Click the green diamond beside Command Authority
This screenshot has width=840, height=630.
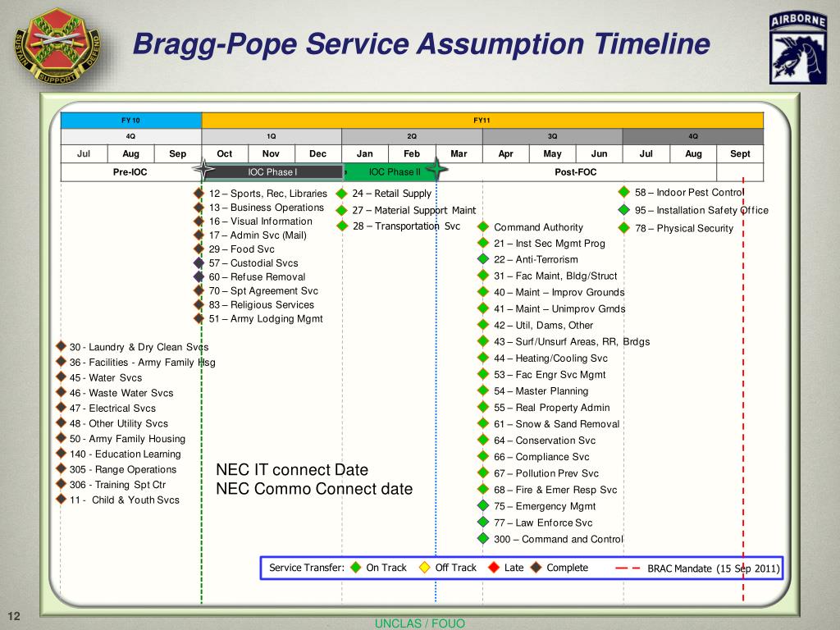click(483, 226)
